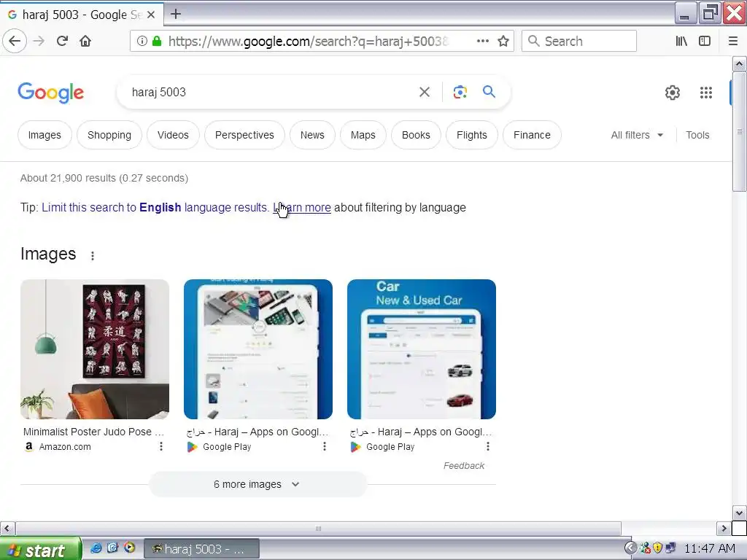Click Limit this search to English link

tap(155, 208)
